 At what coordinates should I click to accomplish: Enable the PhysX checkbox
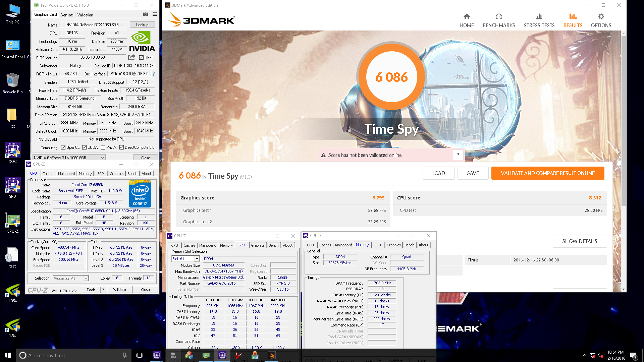point(103,147)
